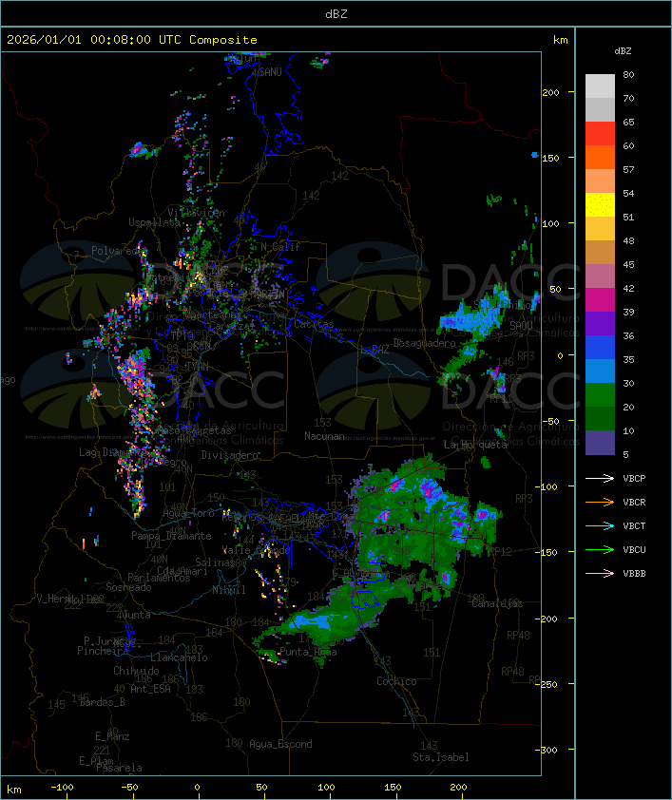672x800 pixels.
Task: Click the Polvared place label
Action: point(114,251)
